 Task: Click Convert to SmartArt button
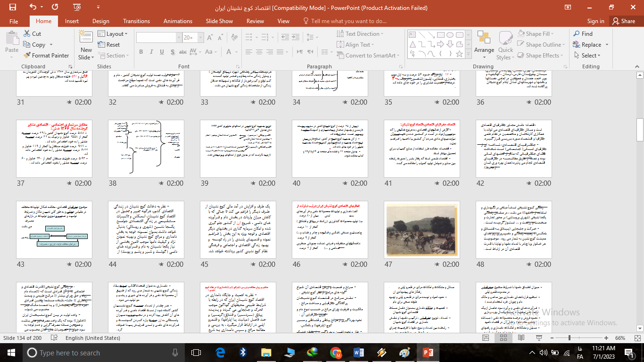click(368, 56)
